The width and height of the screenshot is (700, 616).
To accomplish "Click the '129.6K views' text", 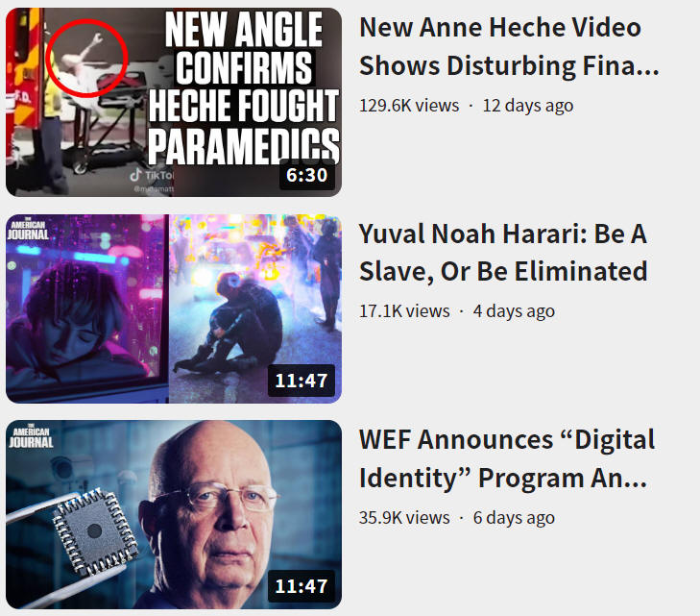I will pos(409,106).
